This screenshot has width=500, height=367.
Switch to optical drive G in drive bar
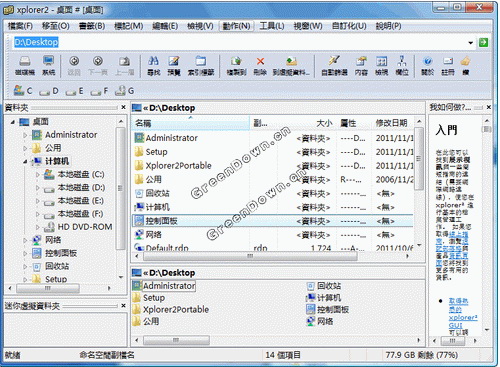[x=124, y=91]
